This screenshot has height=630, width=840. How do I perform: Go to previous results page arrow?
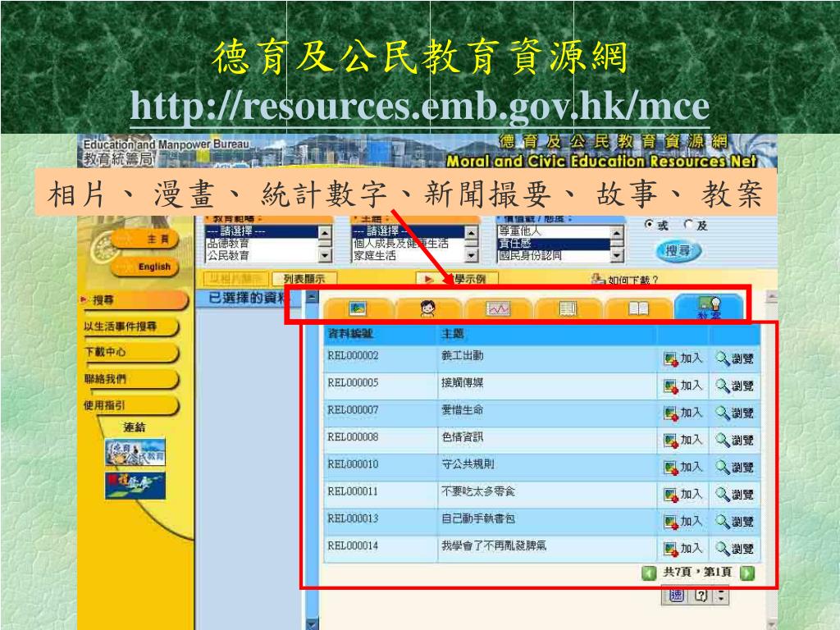[649, 573]
